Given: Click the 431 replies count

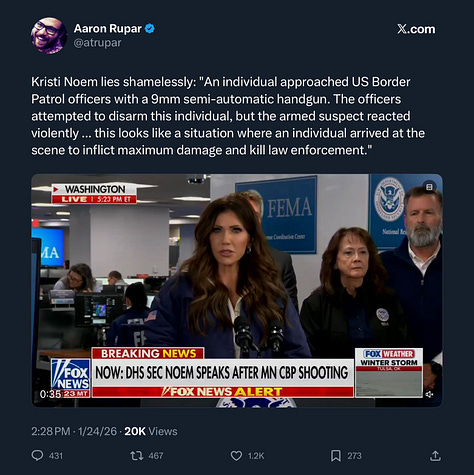Looking at the screenshot, I should [x=56, y=456].
